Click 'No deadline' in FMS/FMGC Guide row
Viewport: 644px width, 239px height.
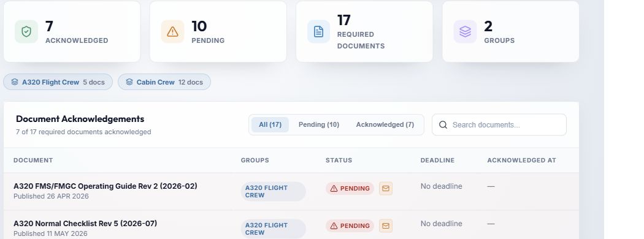click(x=441, y=186)
